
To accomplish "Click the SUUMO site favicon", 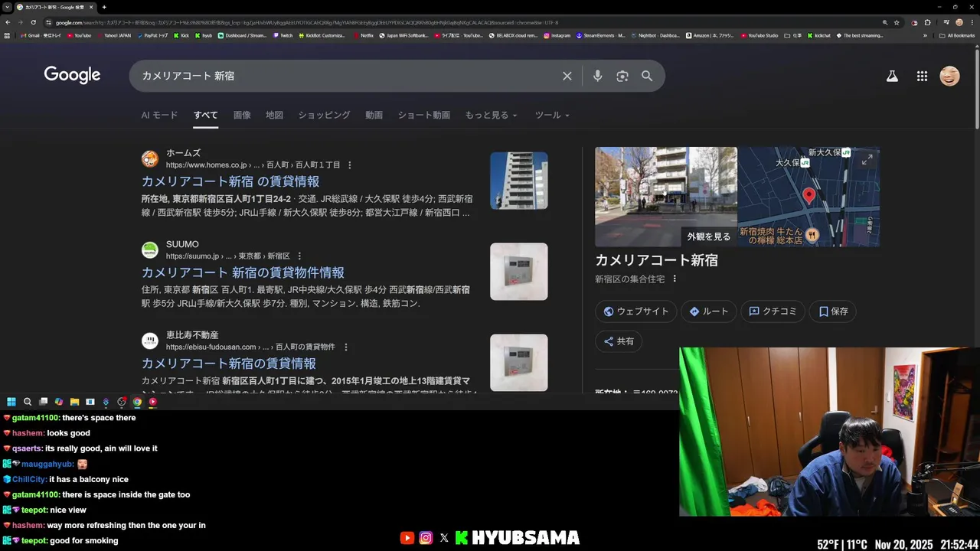I will 150,249.
